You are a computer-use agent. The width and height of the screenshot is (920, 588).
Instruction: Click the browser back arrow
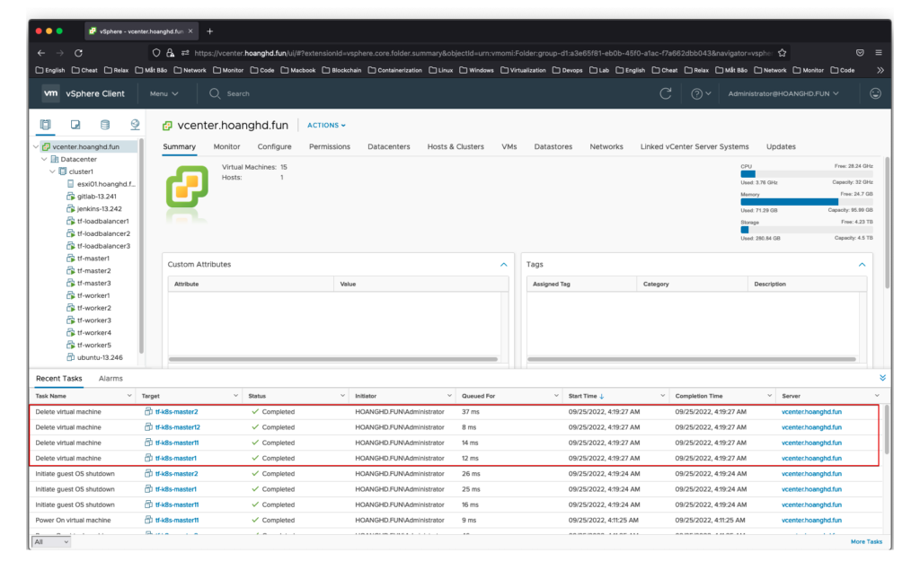click(x=41, y=53)
